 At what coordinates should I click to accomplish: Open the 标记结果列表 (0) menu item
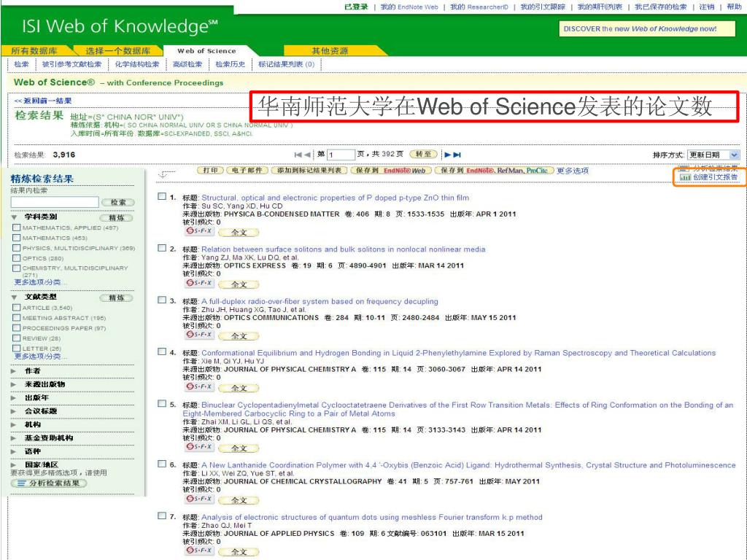click(x=286, y=64)
